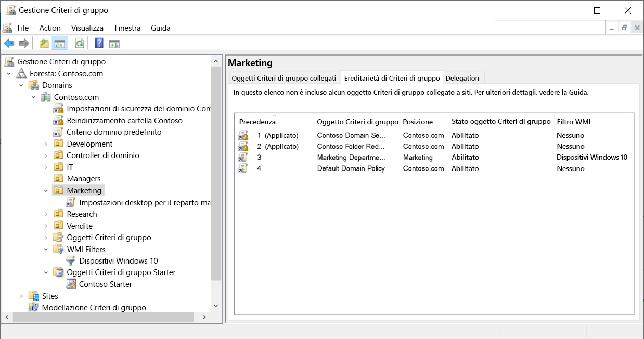Select the Gestione Criteri di gruppo root icon
Viewport: 644px width, 339px height.
point(8,61)
